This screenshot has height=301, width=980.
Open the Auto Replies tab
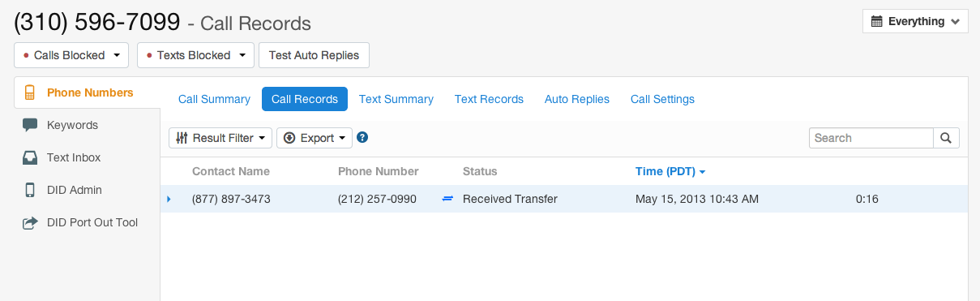pyautogui.click(x=577, y=99)
